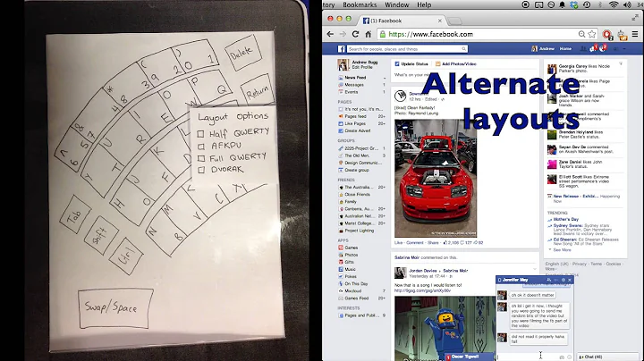This screenshot has height=361, width=644.
Task: Open the Help menu
Action: (424, 5)
